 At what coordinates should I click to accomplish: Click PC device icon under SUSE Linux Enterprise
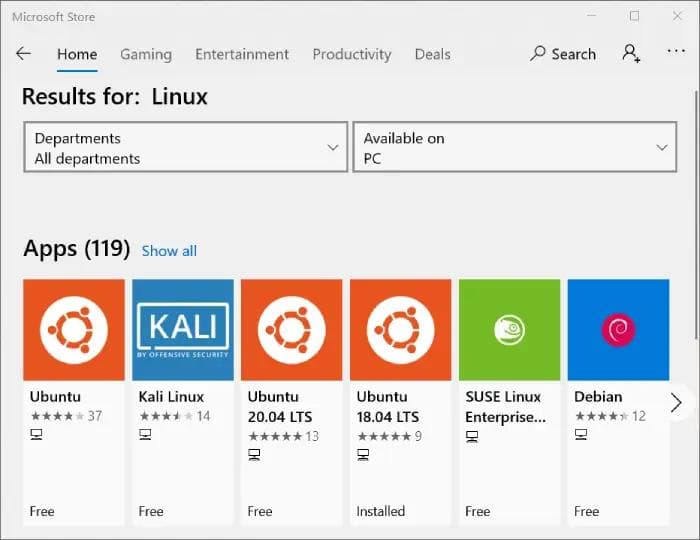pyautogui.click(x=472, y=436)
